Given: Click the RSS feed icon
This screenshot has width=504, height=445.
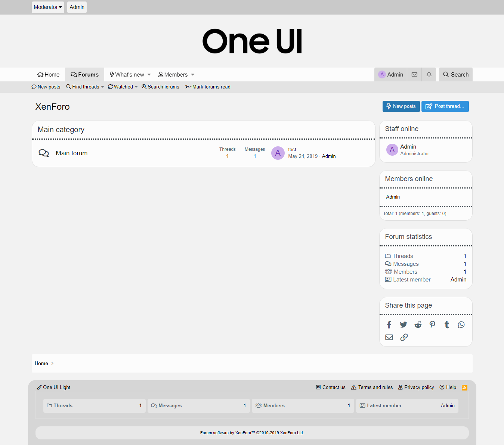Looking at the screenshot, I should pyautogui.click(x=464, y=388).
